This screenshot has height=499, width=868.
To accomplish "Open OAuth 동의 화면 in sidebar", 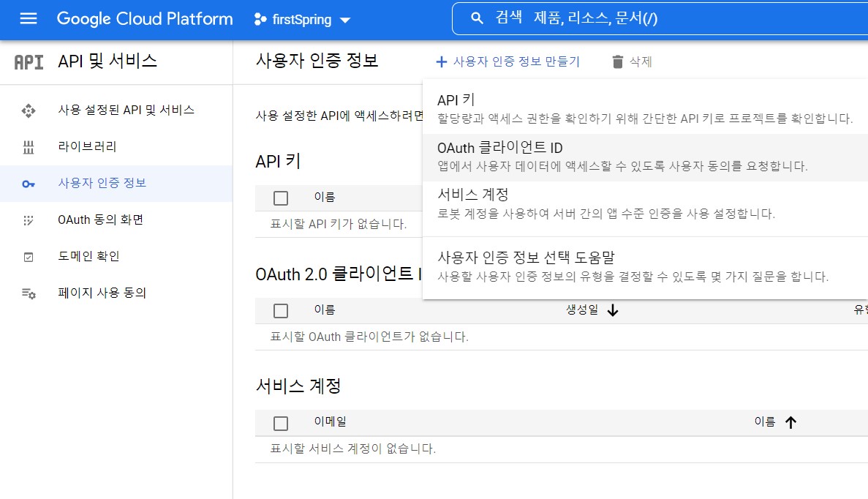I will [x=116, y=220].
